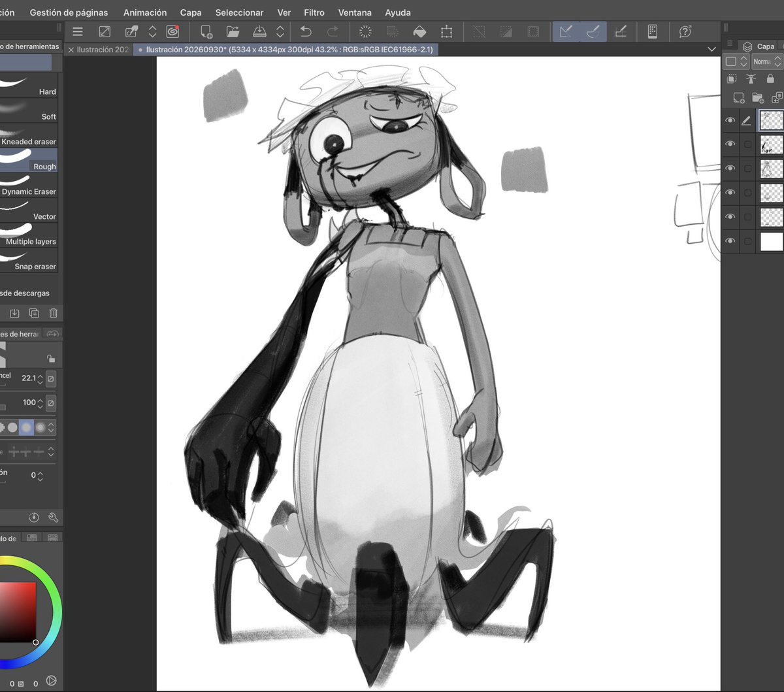
Task: Select the Soft eraser sub tool
Action: [x=29, y=110]
